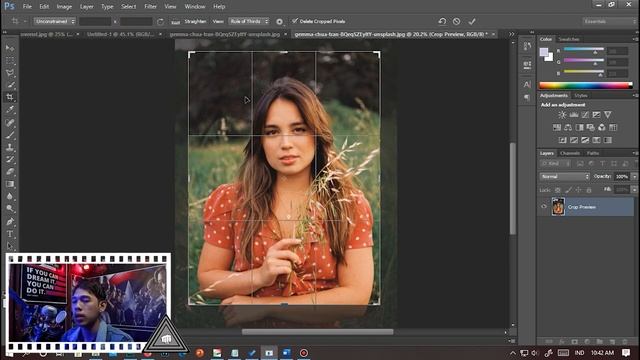Open the Normal blend mode dropdown
Viewport: 640px width, 360px height.
(x=564, y=177)
